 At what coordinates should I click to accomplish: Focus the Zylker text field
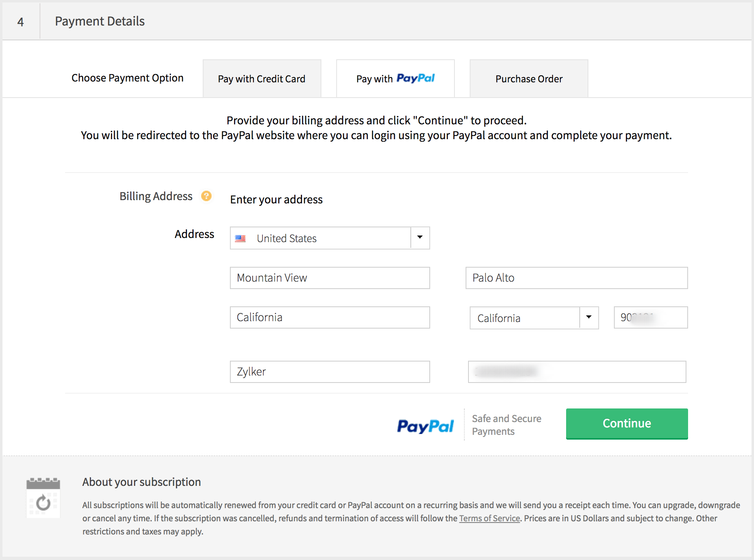coord(330,372)
